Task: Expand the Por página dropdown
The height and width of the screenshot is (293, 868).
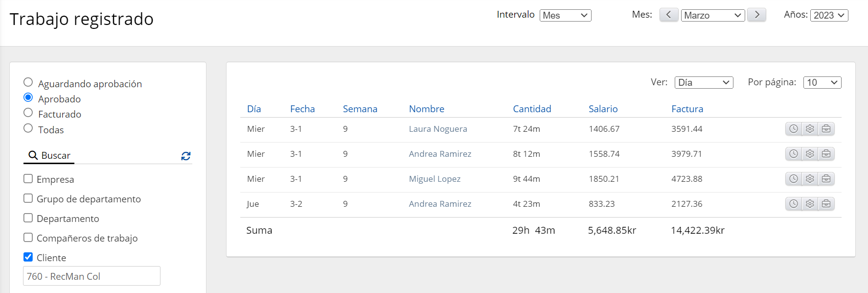Action: [x=822, y=83]
